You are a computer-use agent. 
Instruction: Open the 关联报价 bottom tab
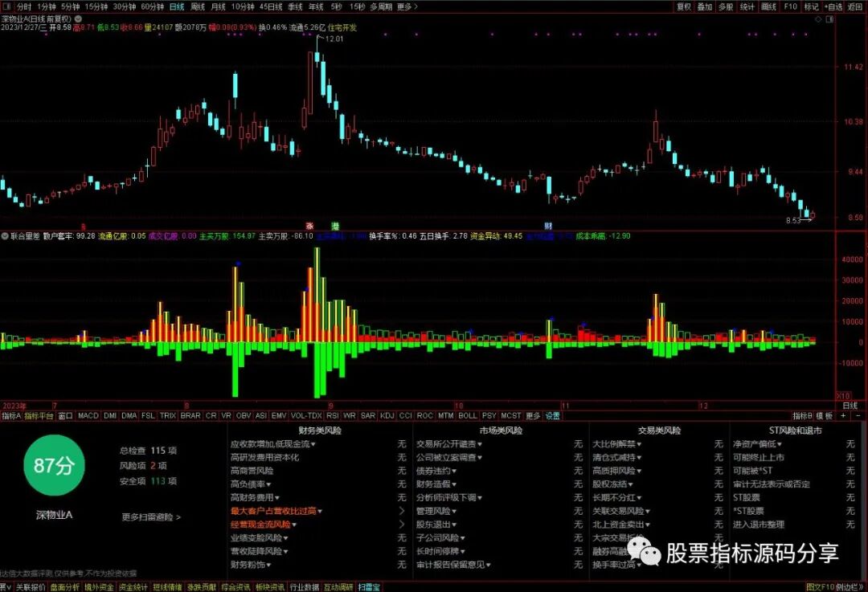pos(31,587)
